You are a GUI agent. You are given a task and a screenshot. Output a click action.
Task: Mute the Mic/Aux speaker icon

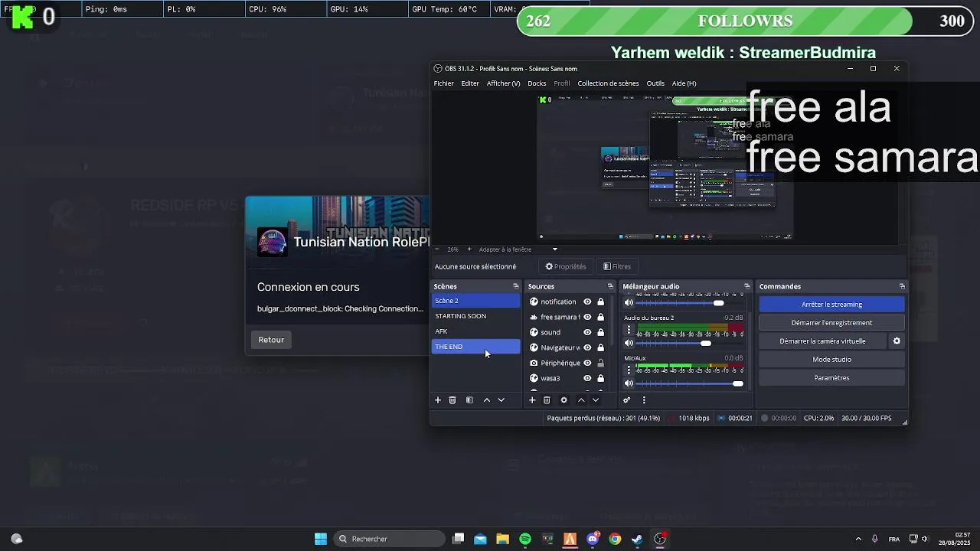tap(629, 383)
